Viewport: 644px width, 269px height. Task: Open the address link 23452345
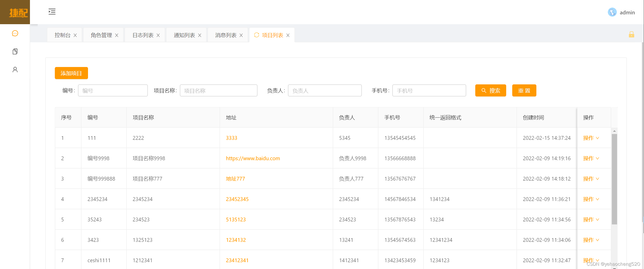[x=237, y=199]
